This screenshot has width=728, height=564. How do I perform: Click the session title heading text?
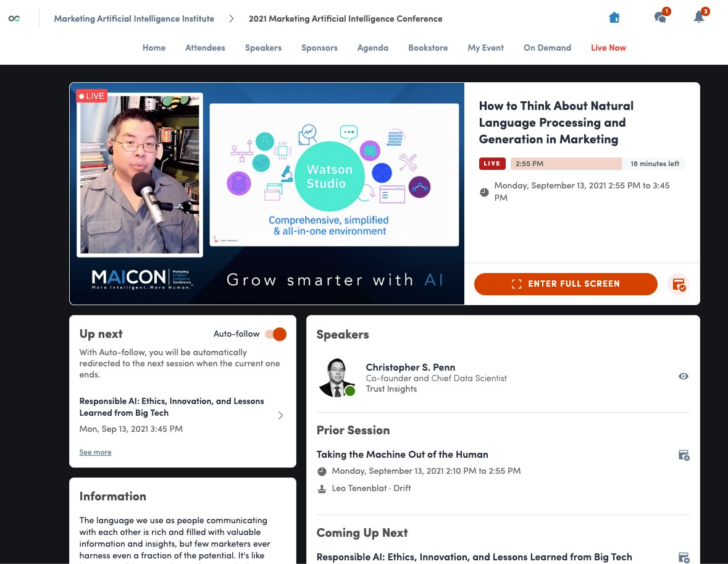point(556,123)
